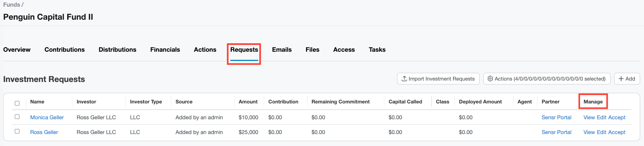Select the Actions tab
The image size is (644, 146).
(x=205, y=50)
